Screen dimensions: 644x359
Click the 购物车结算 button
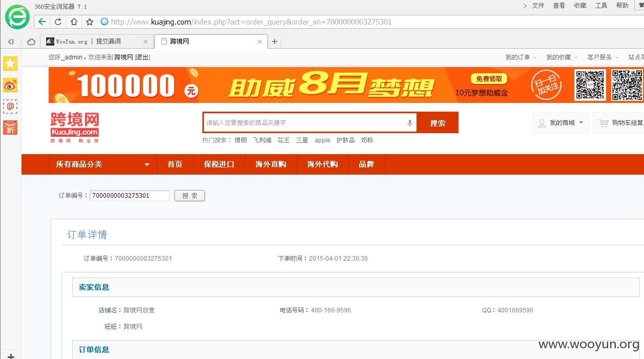coord(618,123)
